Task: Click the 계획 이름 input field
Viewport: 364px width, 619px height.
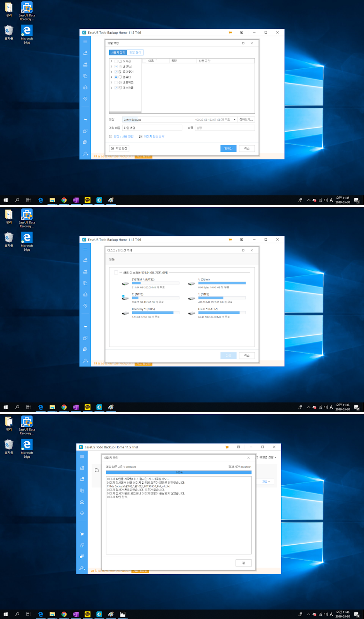Action: [152, 128]
